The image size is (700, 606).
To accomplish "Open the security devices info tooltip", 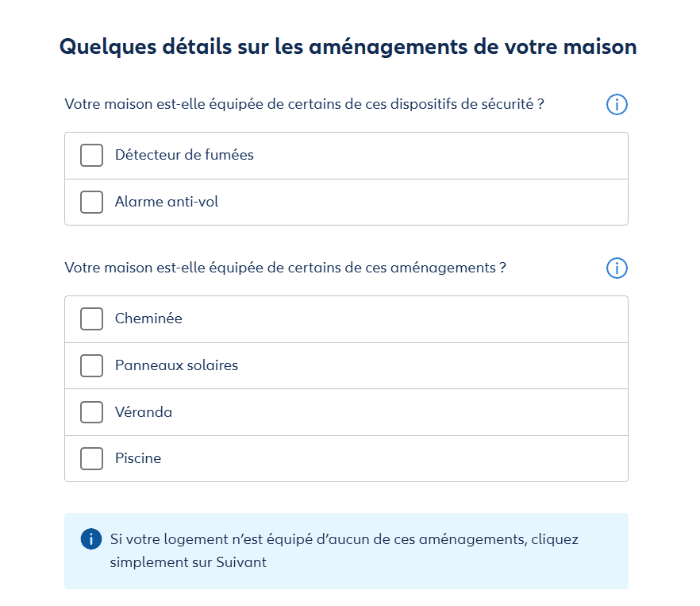I will (x=617, y=104).
